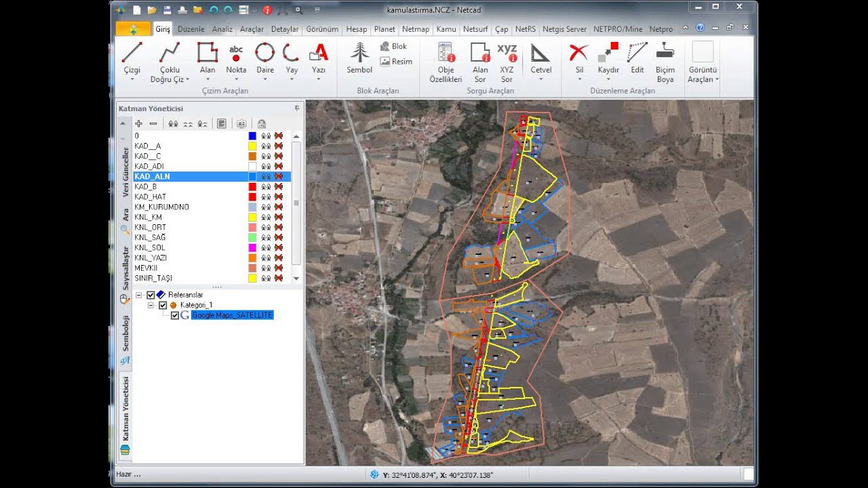Toggle the Referanslar checkbox
The image size is (868, 488).
tap(151, 295)
